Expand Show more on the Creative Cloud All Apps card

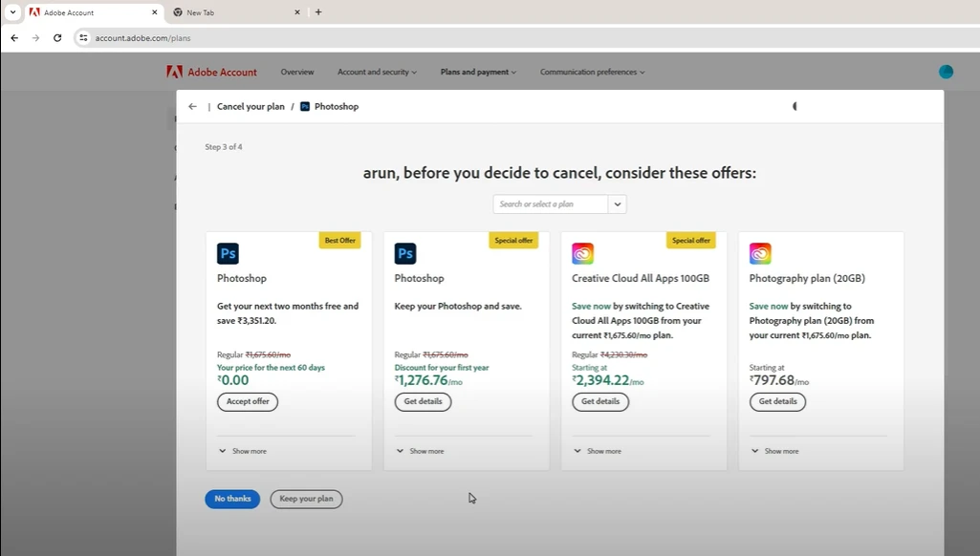point(598,451)
